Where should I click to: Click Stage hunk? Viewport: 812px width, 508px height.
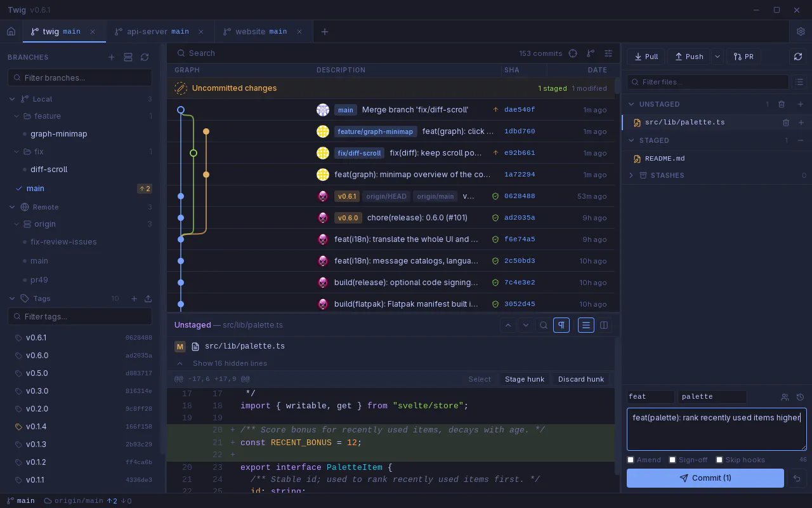[x=525, y=379]
